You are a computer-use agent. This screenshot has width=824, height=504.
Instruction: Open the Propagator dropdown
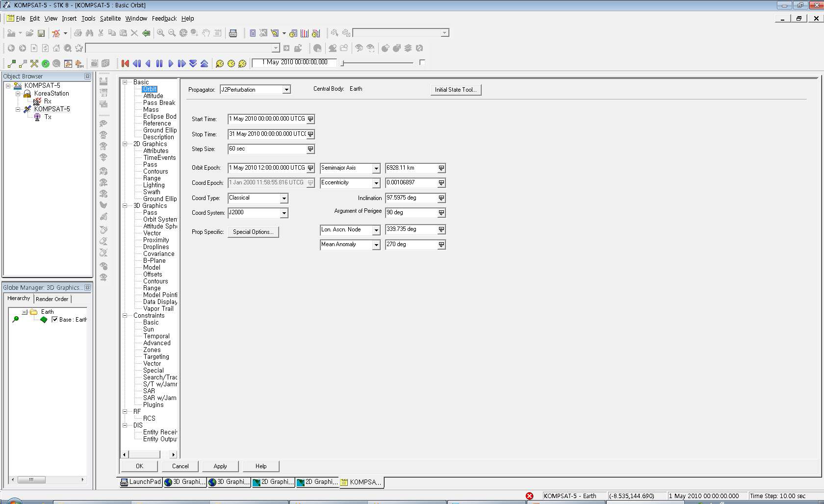286,90
